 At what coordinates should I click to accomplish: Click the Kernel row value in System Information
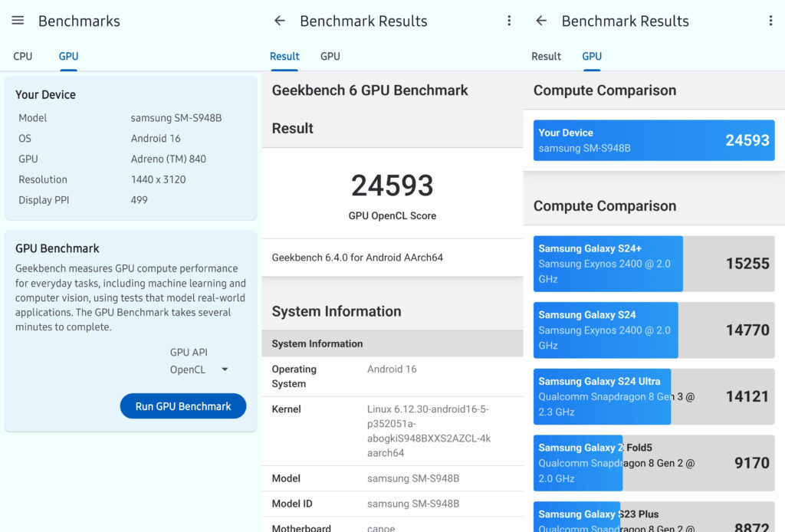tap(429, 431)
